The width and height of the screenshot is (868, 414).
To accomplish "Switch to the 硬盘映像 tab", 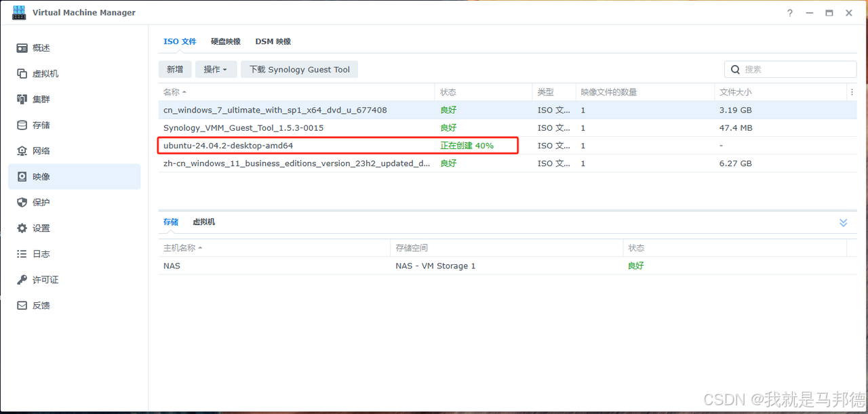I will pyautogui.click(x=226, y=41).
